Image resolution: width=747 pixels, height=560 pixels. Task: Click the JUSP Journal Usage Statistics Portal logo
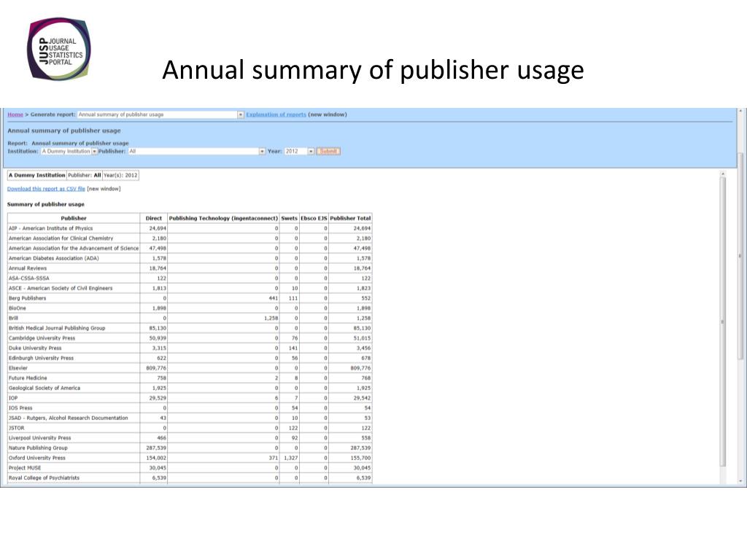pyautogui.click(x=59, y=50)
